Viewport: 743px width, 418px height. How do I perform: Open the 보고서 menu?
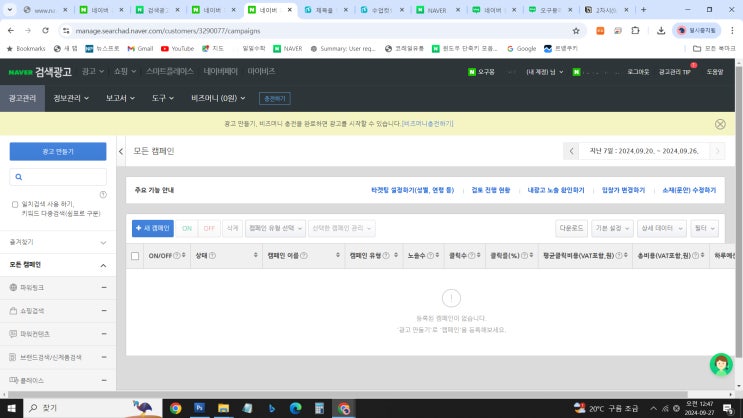point(120,99)
